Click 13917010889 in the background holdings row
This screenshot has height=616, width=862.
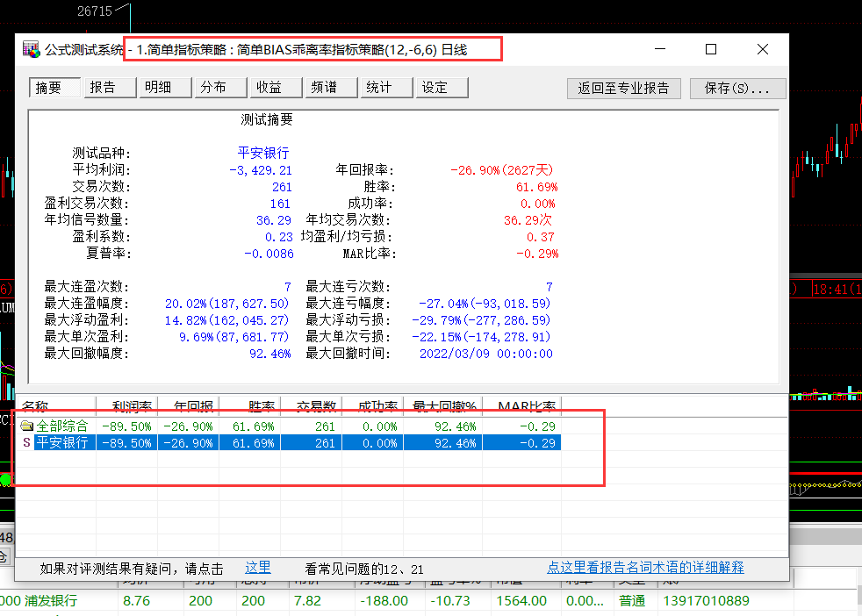tap(706, 600)
